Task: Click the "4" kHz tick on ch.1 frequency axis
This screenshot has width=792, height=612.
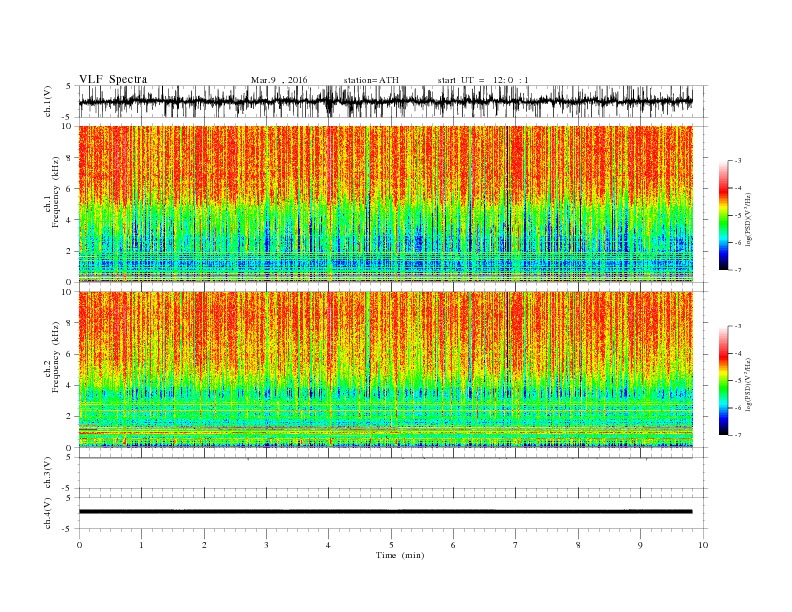Action: 69,220
